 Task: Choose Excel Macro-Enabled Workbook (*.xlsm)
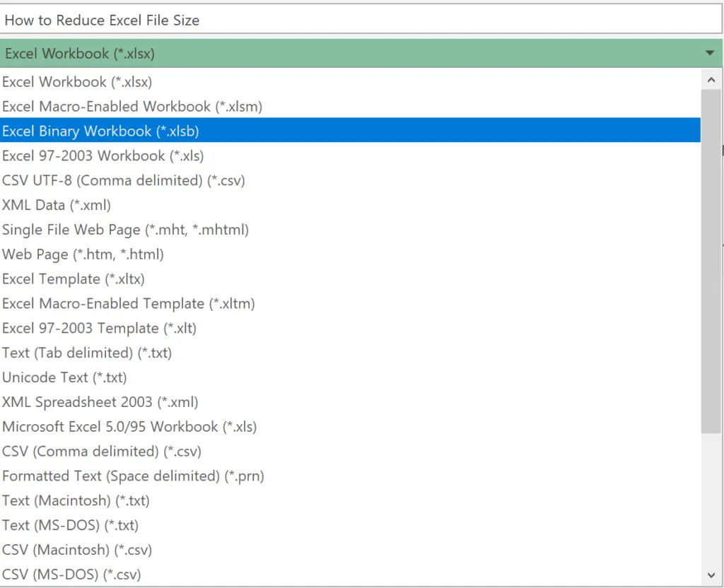tap(351, 107)
